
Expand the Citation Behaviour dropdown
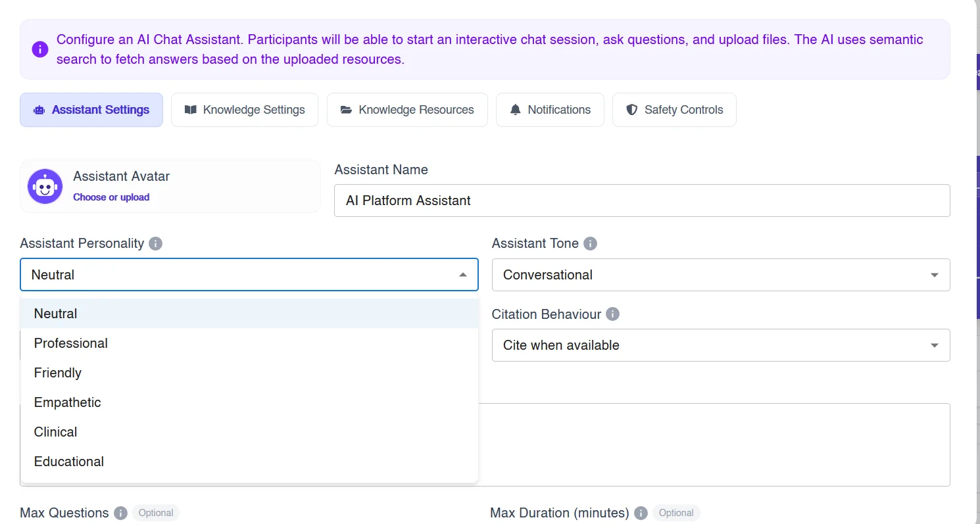coord(721,345)
